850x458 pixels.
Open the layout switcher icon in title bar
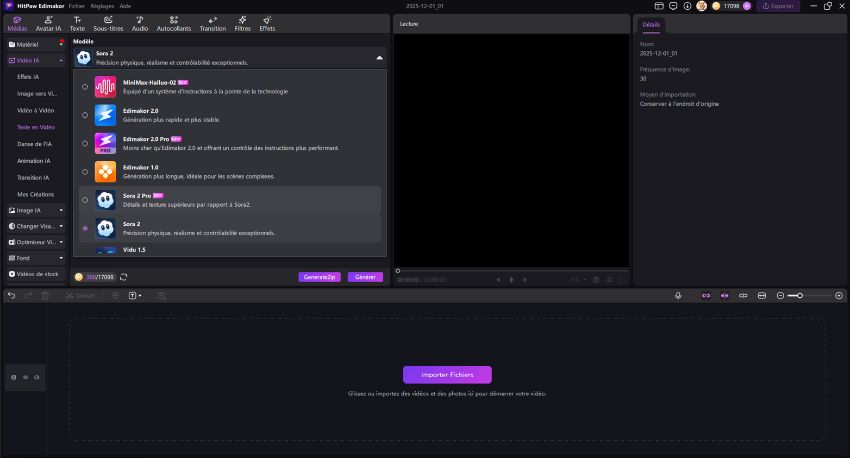point(659,6)
